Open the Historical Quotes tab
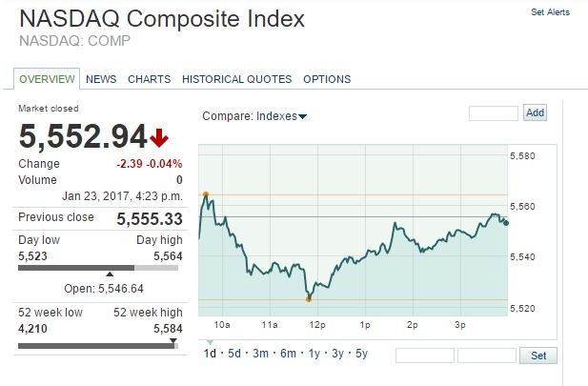Image resolution: width=588 pixels, height=386 pixels. pos(237,79)
